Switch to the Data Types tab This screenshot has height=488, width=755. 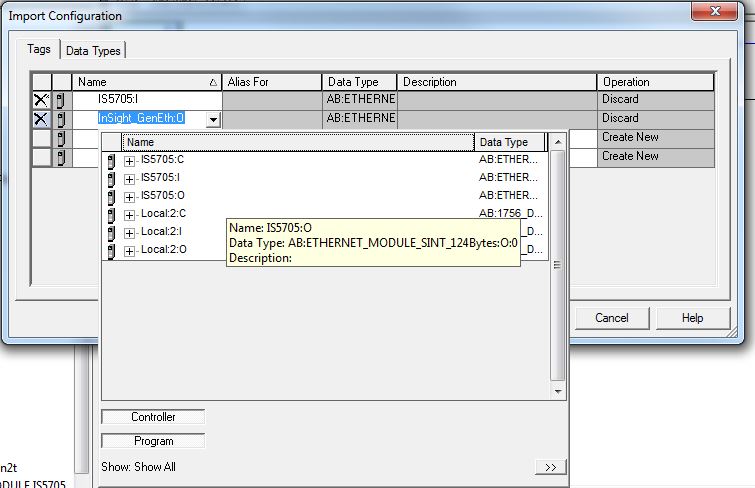click(x=95, y=51)
